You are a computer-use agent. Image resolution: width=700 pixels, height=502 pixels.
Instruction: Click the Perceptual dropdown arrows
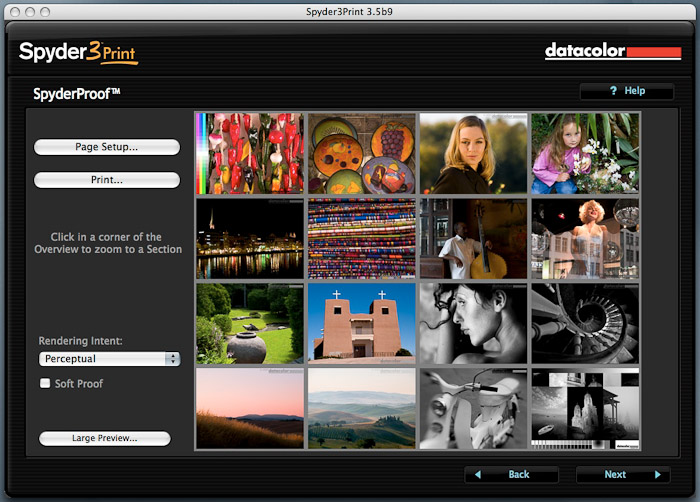tap(173, 358)
